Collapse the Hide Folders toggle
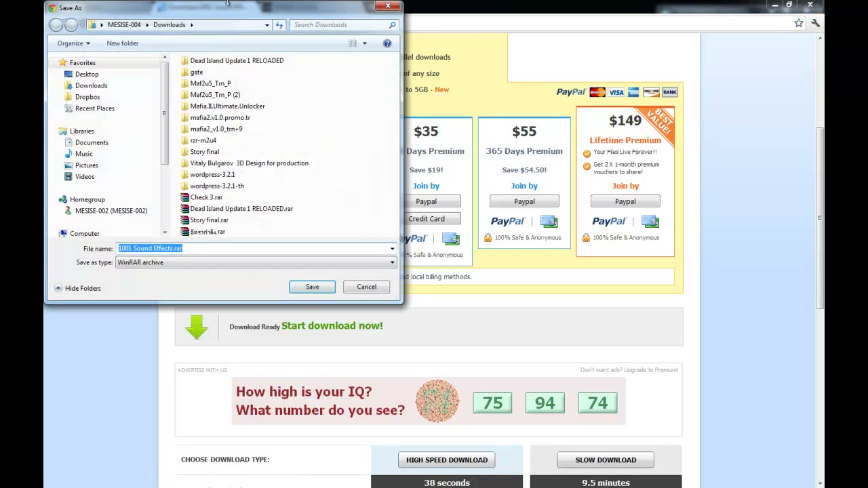 77,288
